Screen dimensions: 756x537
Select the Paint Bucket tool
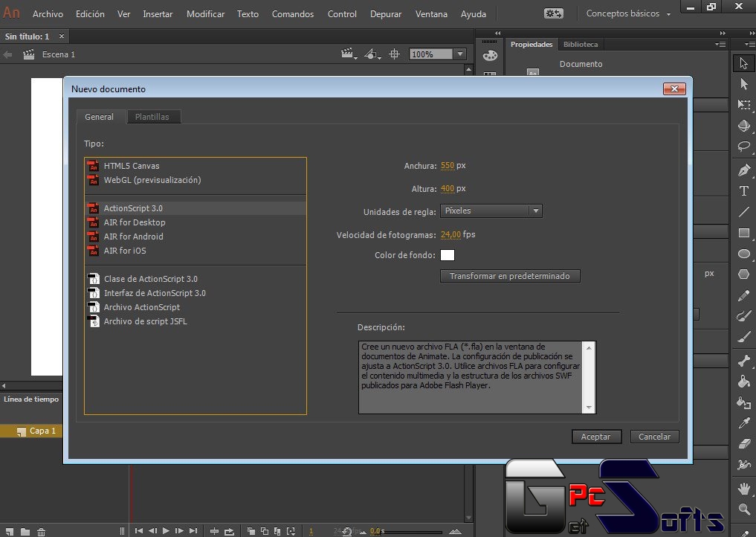click(x=743, y=381)
